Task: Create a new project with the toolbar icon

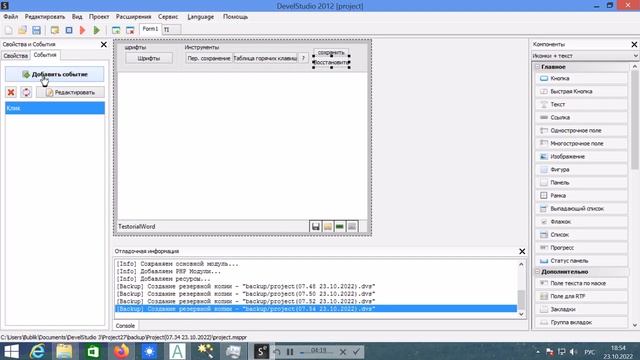Action: pos(9,30)
